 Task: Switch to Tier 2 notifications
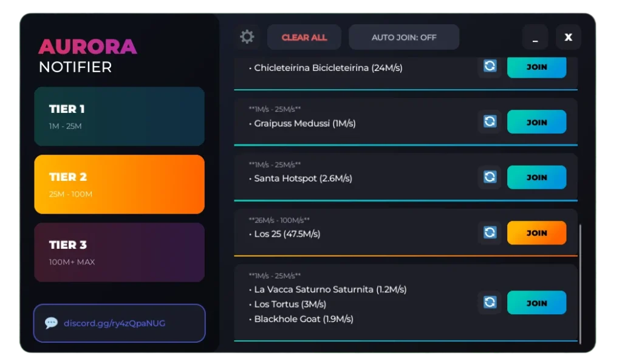tap(119, 184)
